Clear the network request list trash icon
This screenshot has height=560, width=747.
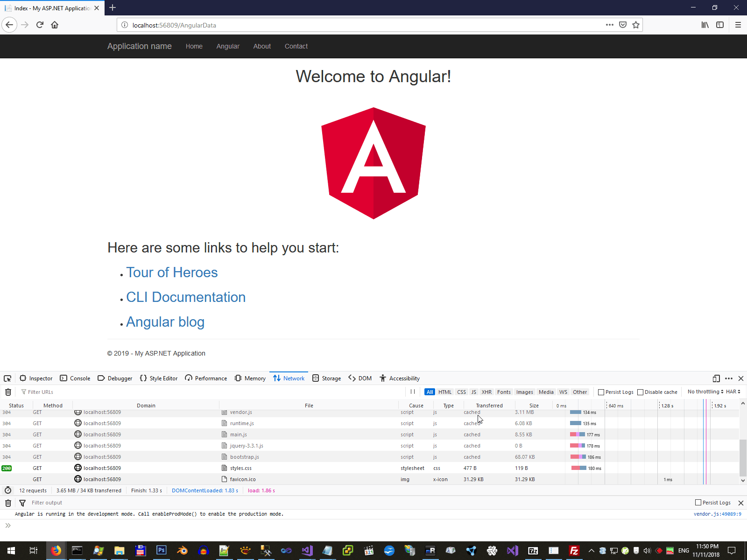click(8, 392)
